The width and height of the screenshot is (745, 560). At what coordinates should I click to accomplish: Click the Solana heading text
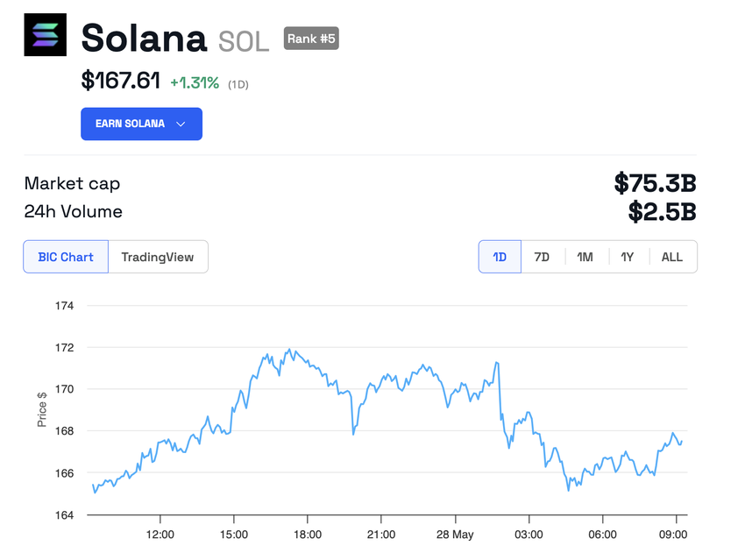[144, 38]
